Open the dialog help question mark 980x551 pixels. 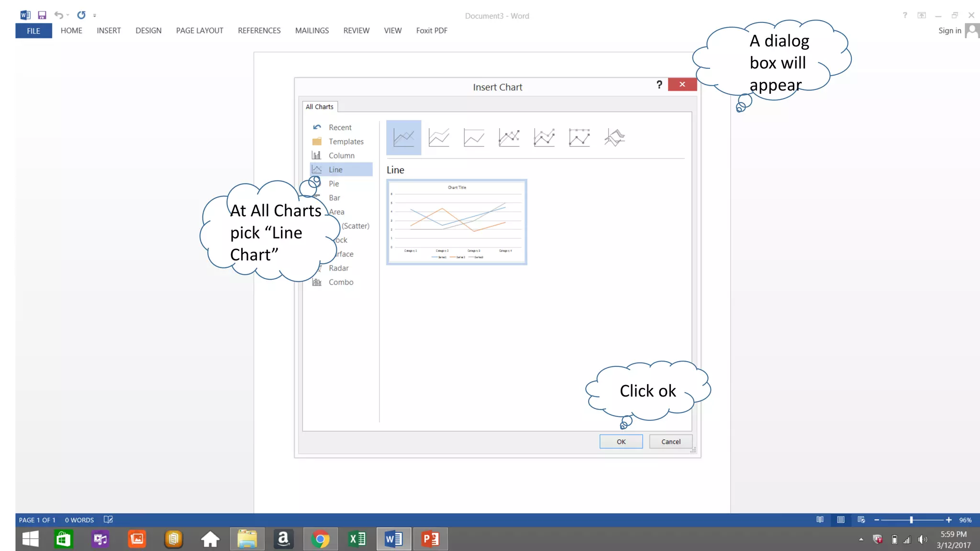coord(659,85)
